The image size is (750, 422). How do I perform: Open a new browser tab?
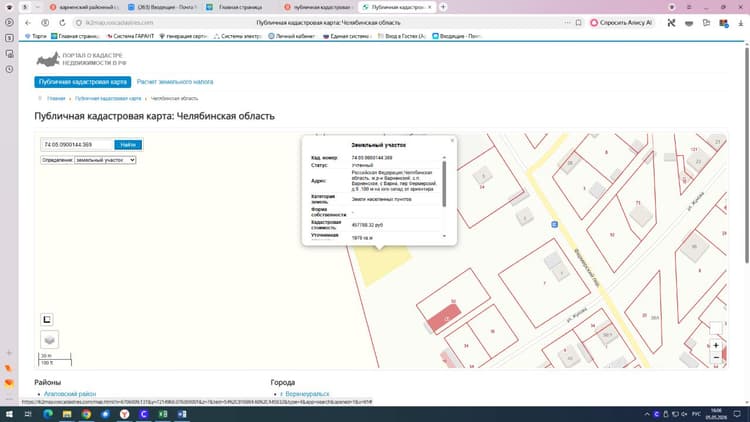pyautogui.click(x=443, y=7)
